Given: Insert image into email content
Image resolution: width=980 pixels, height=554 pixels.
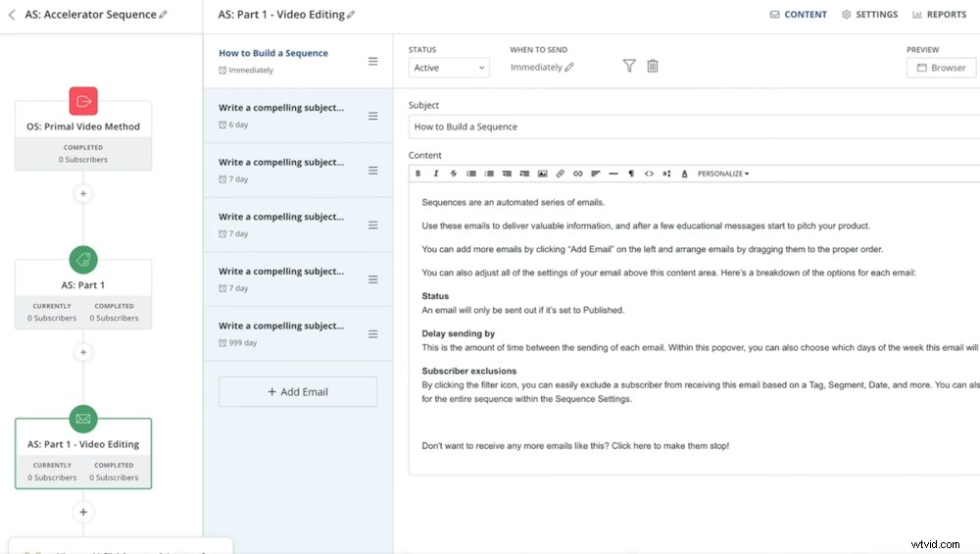Looking at the screenshot, I should pos(543,174).
